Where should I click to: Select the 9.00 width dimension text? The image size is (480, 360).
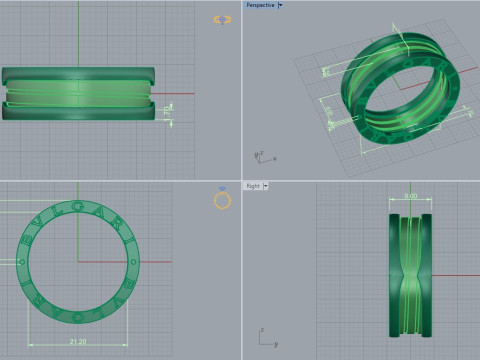click(410, 196)
